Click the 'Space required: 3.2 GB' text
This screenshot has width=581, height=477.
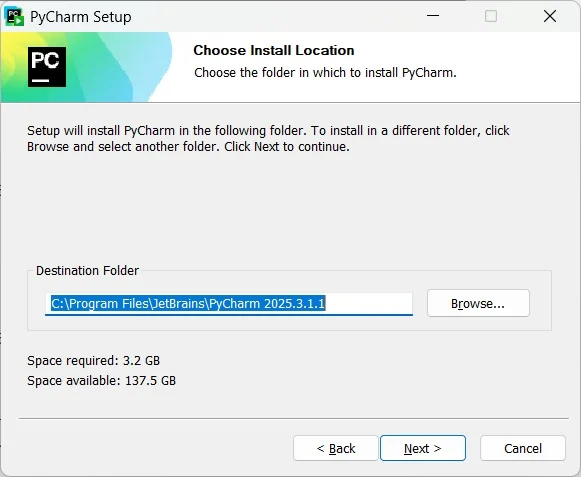(x=93, y=361)
